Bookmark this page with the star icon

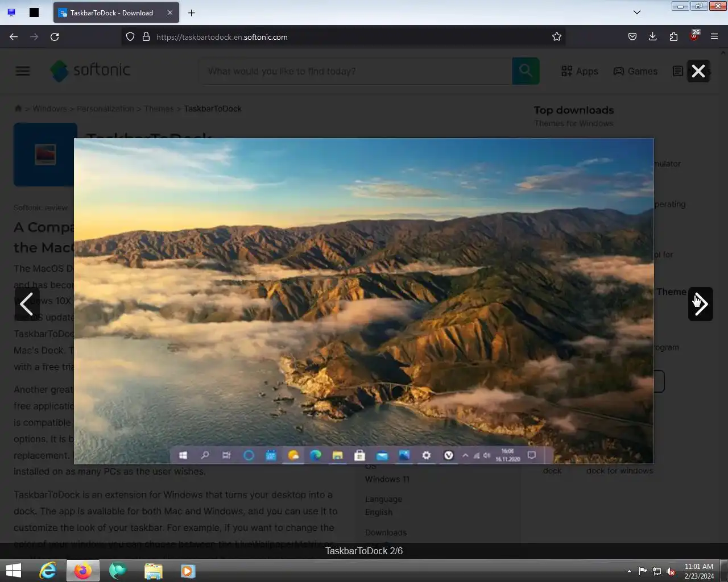[557, 37]
